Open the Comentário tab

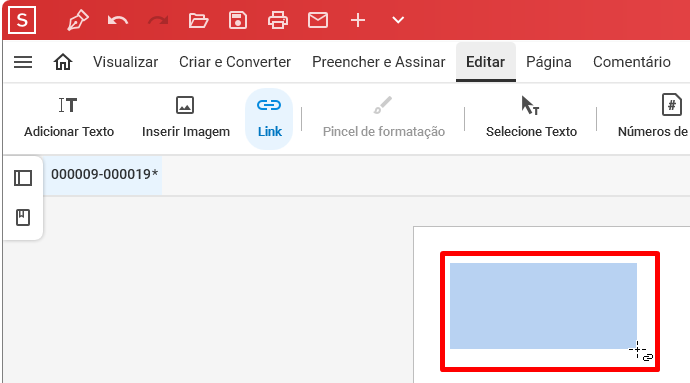coord(631,62)
